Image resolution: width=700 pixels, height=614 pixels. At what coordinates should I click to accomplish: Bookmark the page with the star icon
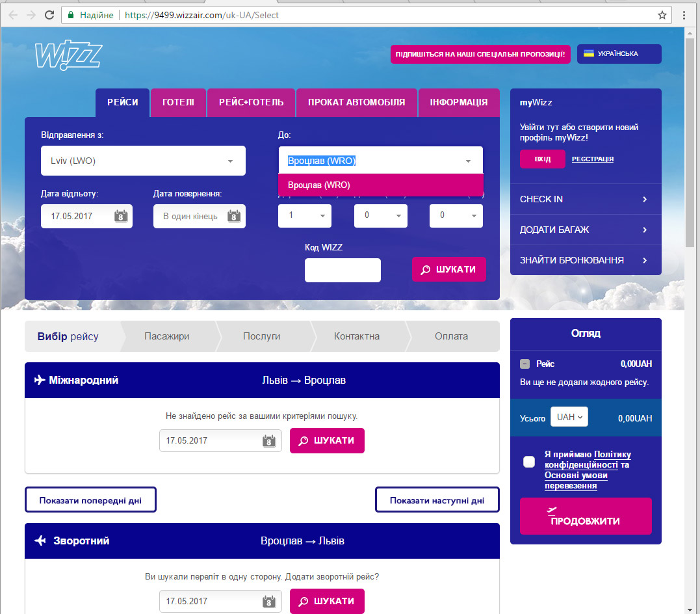(662, 15)
